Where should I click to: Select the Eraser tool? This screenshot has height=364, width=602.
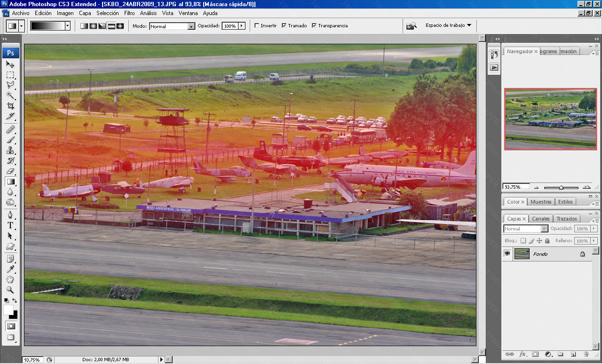point(10,171)
